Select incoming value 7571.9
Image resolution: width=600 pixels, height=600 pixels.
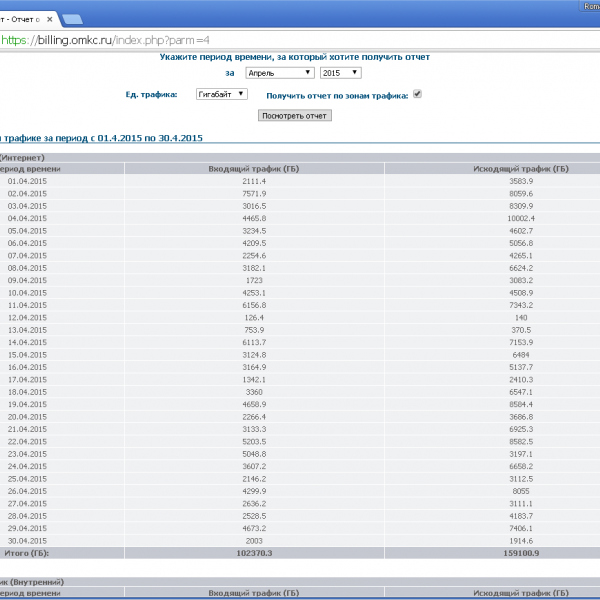[x=254, y=194]
